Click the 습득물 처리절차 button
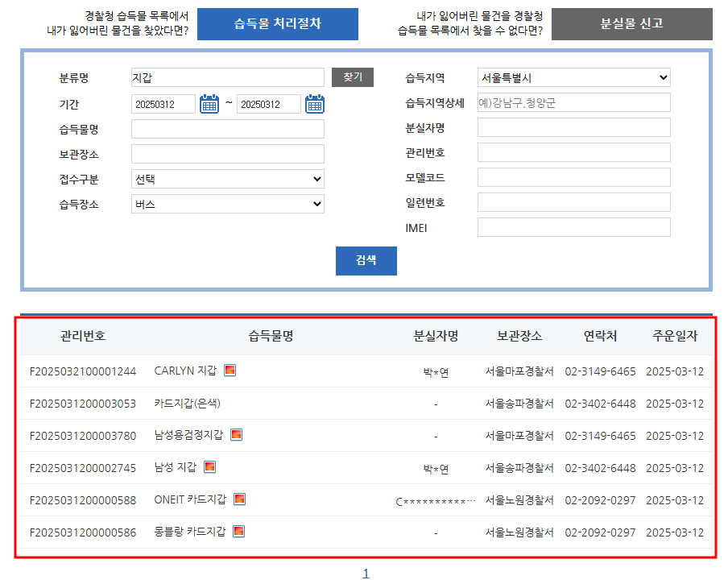Screen dimensions: 728x580 [277, 24]
